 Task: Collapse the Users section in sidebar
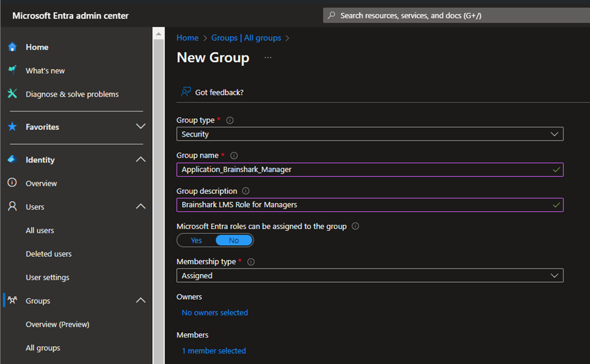point(140,207)
